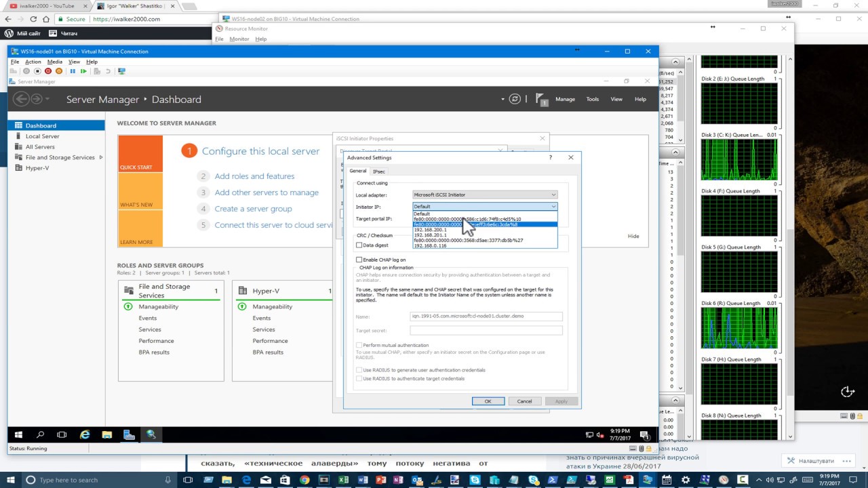Click Create a server group link
Screen dimensions: 868x488
point(253,209)
